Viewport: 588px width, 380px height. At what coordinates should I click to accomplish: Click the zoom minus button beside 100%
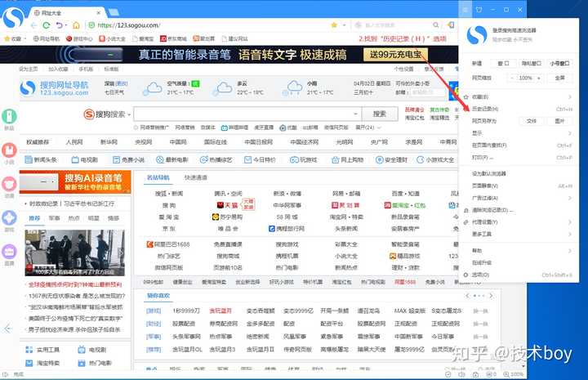pyautogui.click(x=512, y=78)
